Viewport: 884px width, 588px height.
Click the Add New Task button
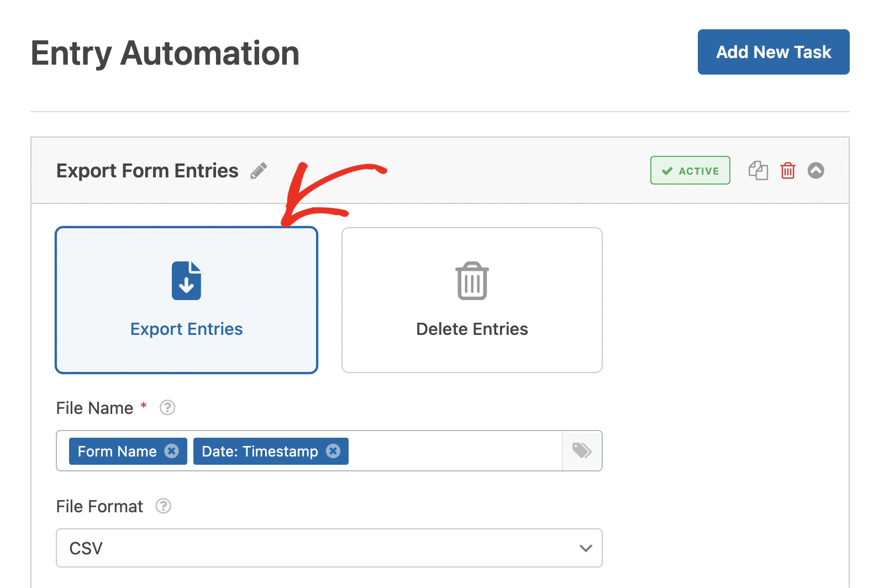tap(773, 52)
